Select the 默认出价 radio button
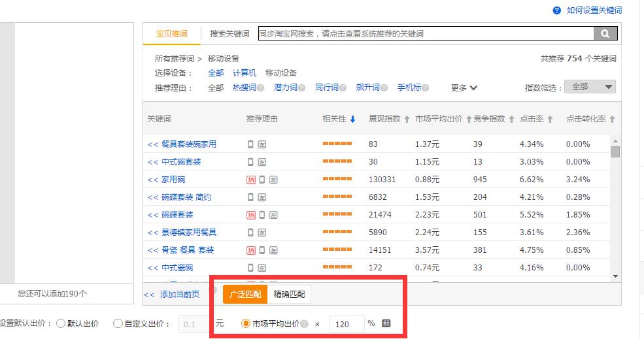 click(x=61, y=323)
